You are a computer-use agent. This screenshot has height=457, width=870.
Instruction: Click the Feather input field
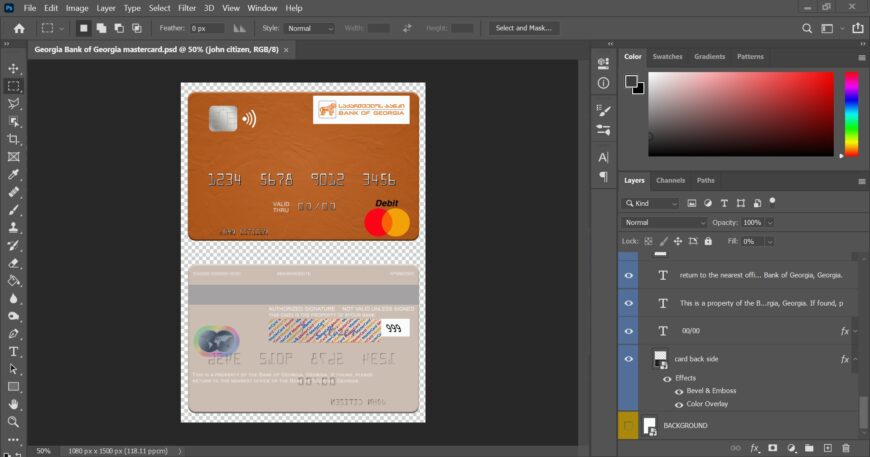click(x=206, y=28)
